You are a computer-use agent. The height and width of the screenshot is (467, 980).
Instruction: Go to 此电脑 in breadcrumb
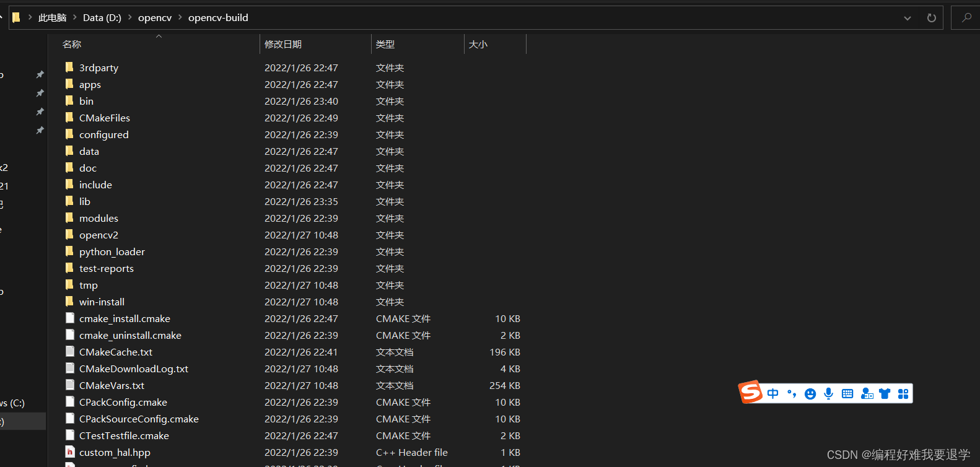click(x=52, y=17)
